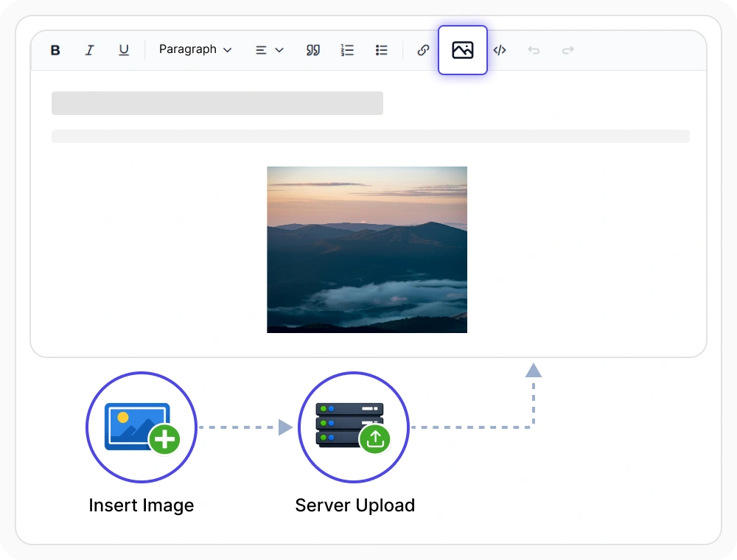The height and width of the screenshot is (560, 737).
Task: Toggle bold formatting
Action: (x=55, y=50)
